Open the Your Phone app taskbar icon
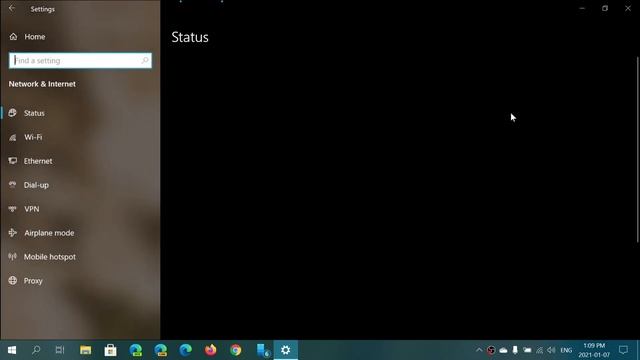 pos(262,350)
